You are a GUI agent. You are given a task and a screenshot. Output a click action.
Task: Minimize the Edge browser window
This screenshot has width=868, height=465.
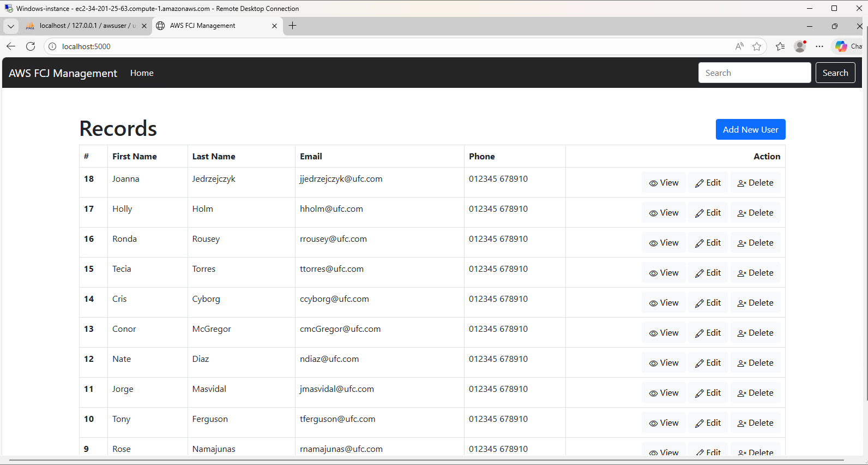(x=810, y=26)
